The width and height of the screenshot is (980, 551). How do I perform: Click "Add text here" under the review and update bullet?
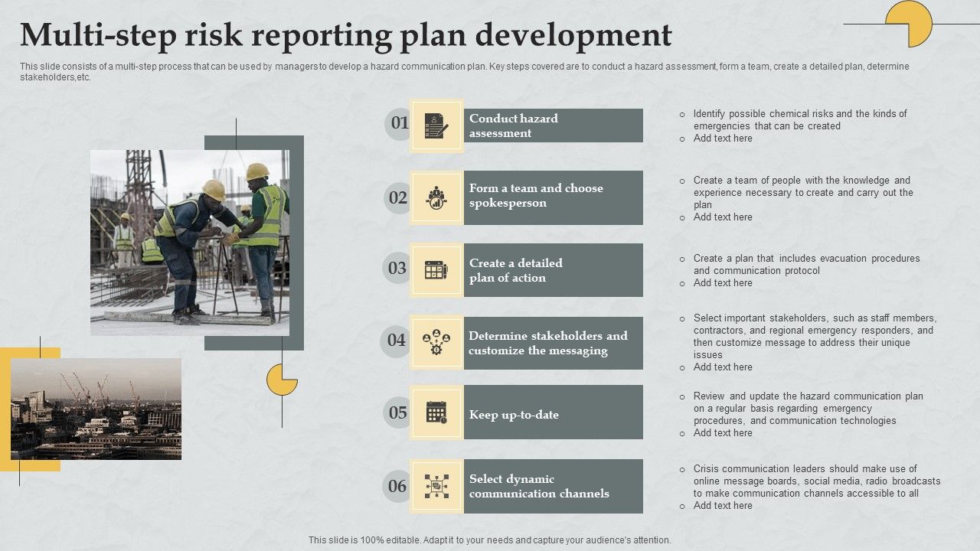click(x=723, y=433)
